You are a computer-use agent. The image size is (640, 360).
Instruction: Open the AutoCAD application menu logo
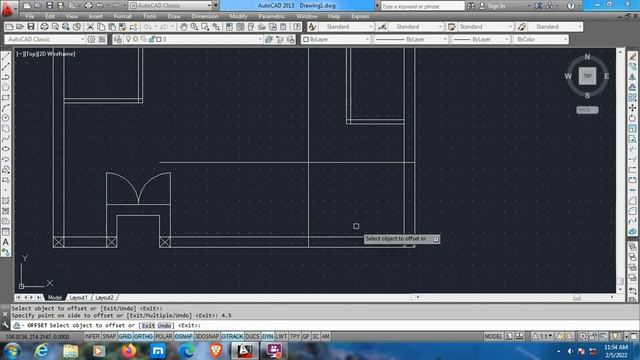click(7, 8)
